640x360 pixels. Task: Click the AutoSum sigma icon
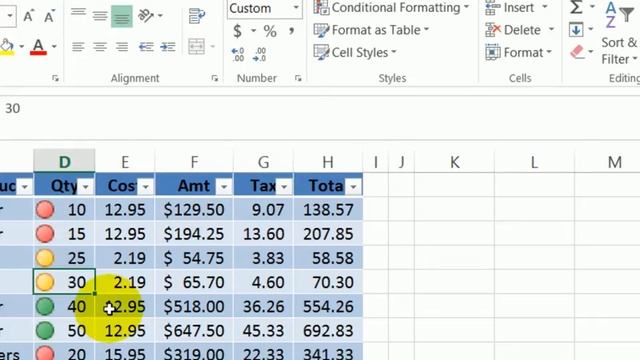point(576,7)
